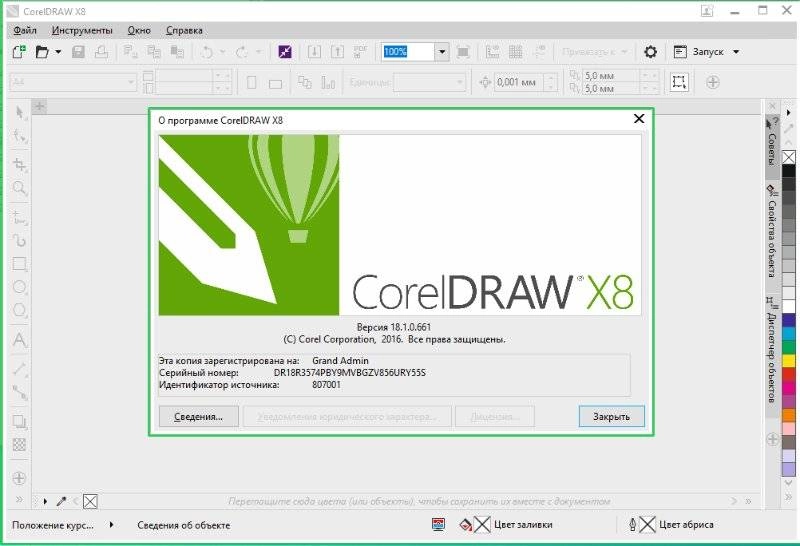Click the document palette eyedropper icon
Viewport: 800px width, 546px height.
tap(61, 501)
